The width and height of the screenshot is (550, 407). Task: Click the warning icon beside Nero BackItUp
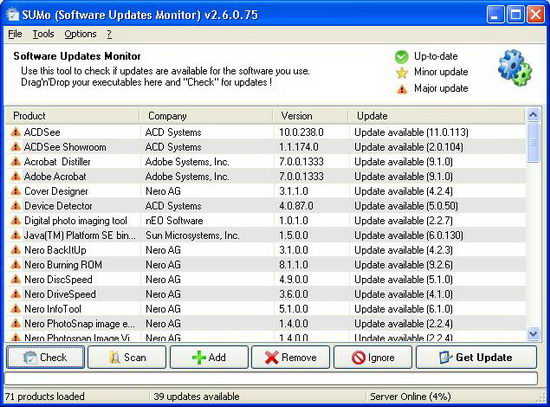click(x=15, y=250)
